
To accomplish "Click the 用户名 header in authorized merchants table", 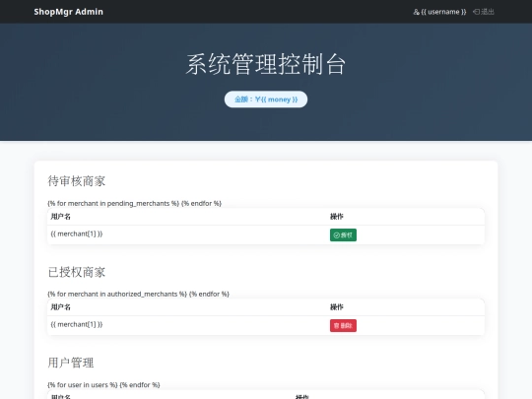I will tap(61, 307).
